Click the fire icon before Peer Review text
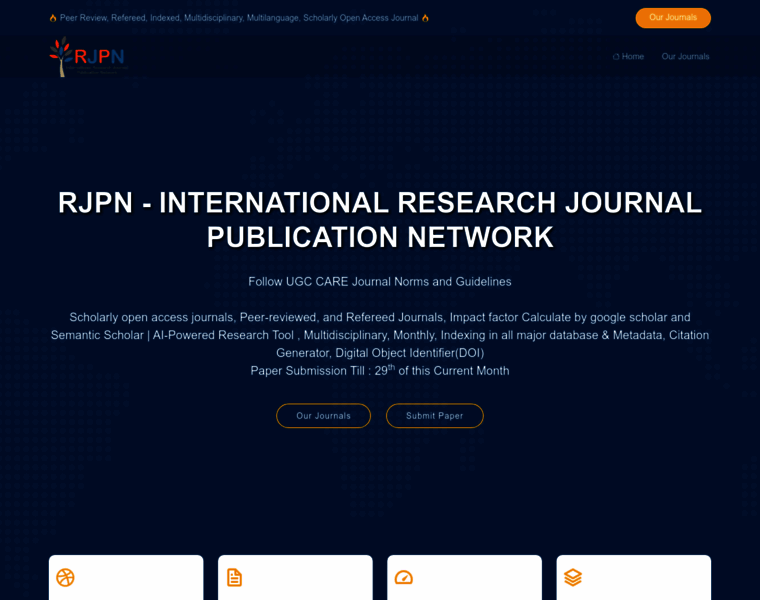This screenshot has height=600, width=760. point(53,18)
